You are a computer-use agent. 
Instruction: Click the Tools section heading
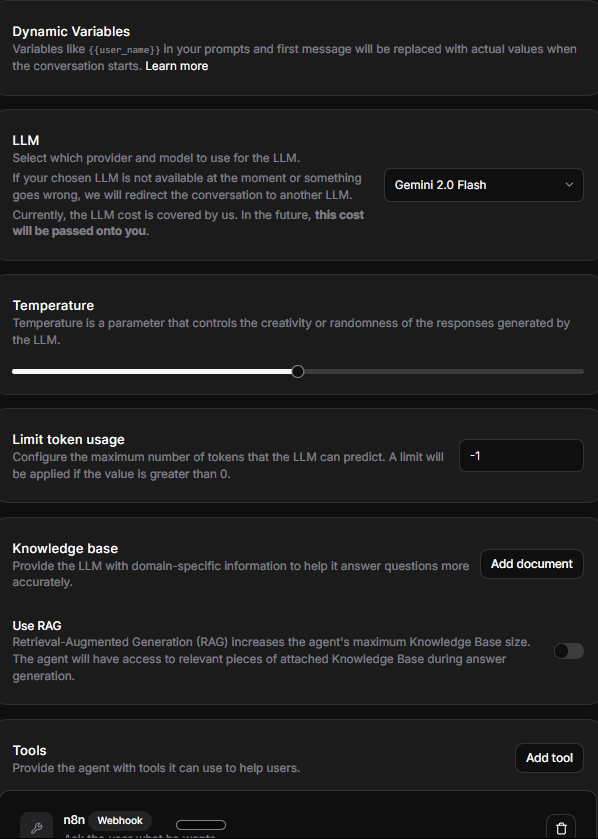point(29,750)
